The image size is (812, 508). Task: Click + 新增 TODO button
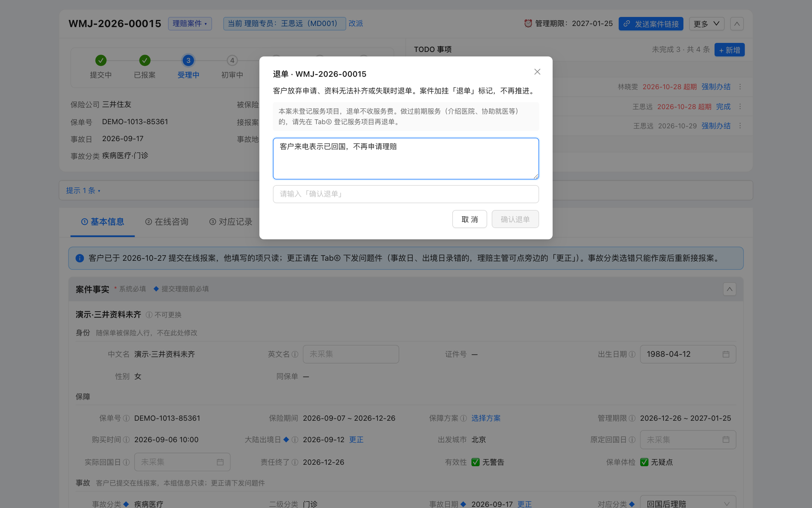click(x=729, y=50)
